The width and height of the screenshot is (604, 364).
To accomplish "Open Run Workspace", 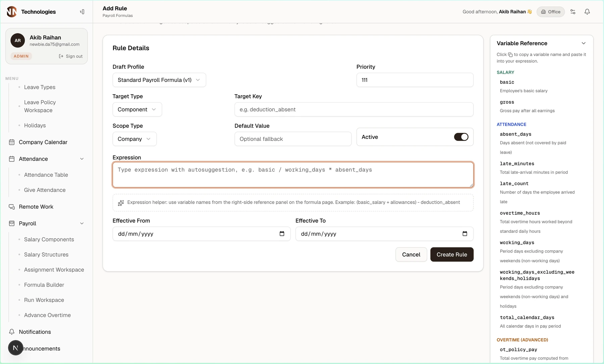I will tap(44, 300).
